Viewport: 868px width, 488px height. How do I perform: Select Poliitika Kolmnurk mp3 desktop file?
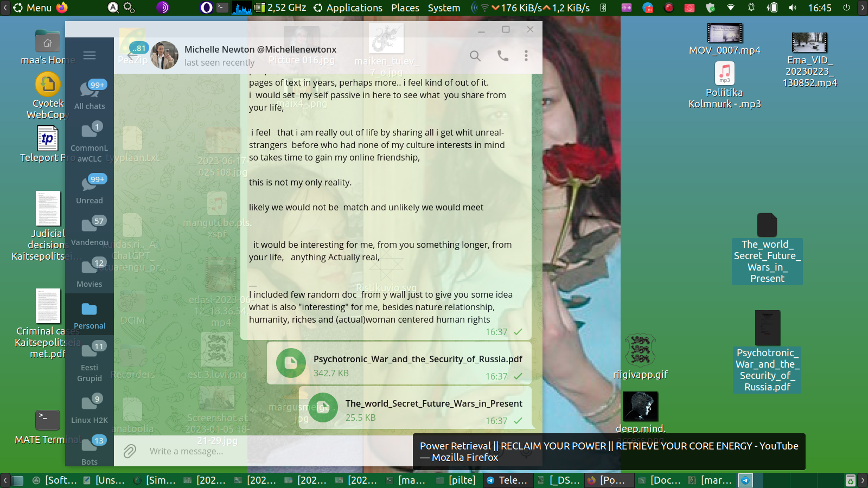coord(725,85)
